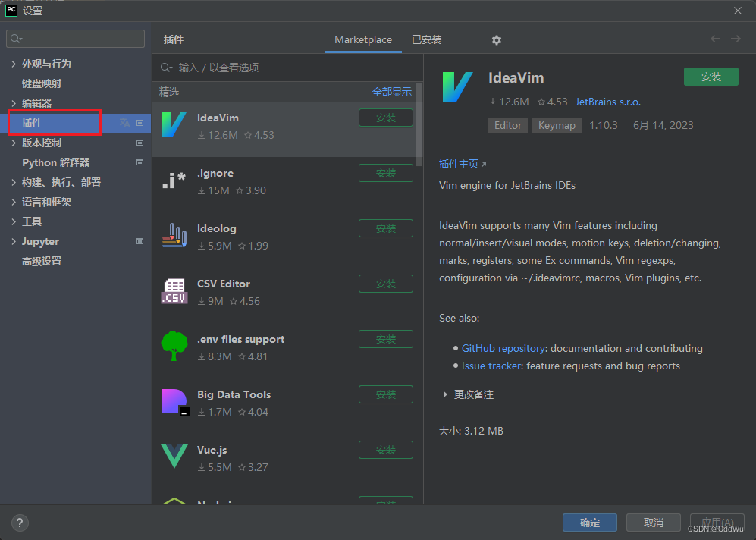Click the project-level icon on Jupyter row

pos(140,241)
